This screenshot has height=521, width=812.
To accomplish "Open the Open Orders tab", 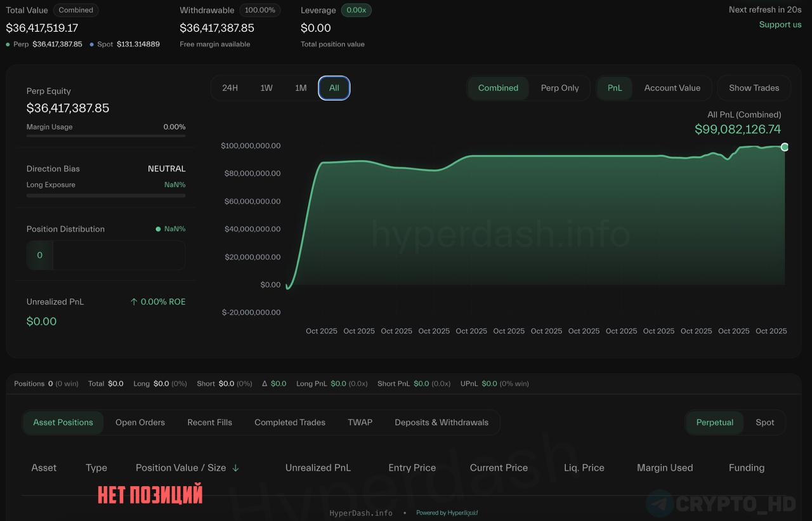I will coord(140,423).
